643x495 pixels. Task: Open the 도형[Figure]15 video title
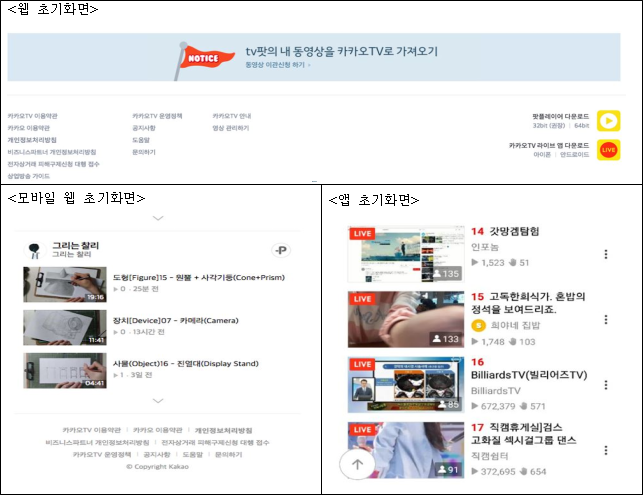click(199, 278)
